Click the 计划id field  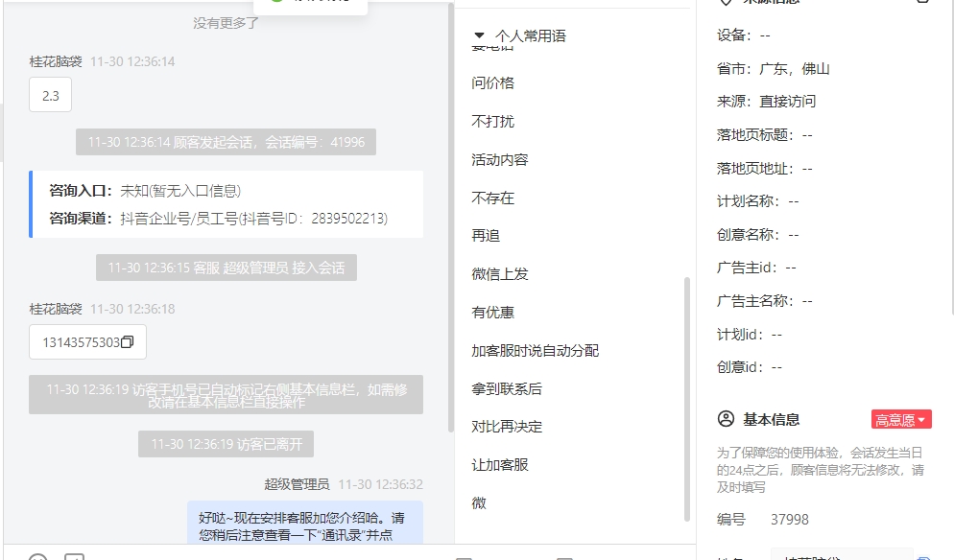[x=750, y=335]
